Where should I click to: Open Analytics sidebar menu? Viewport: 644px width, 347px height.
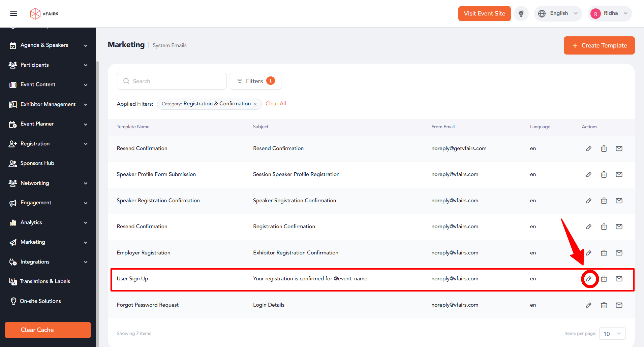point(48,222)
